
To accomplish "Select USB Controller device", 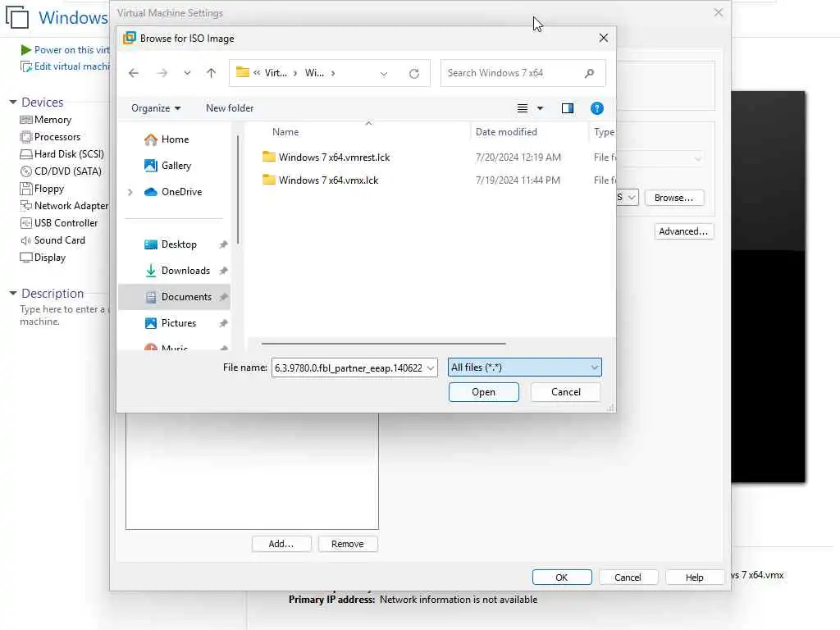I will click(x=59, y=223).
